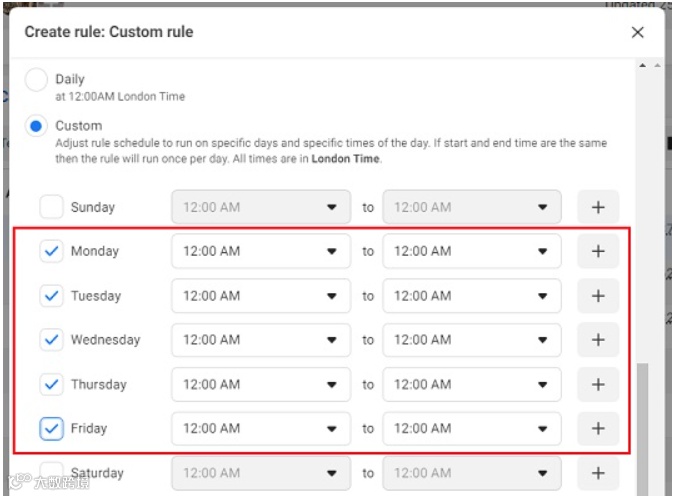Viewport: 678px width, 496px height.
Task: Toggle the Friday checkbox off
Action: coord(51,428)
